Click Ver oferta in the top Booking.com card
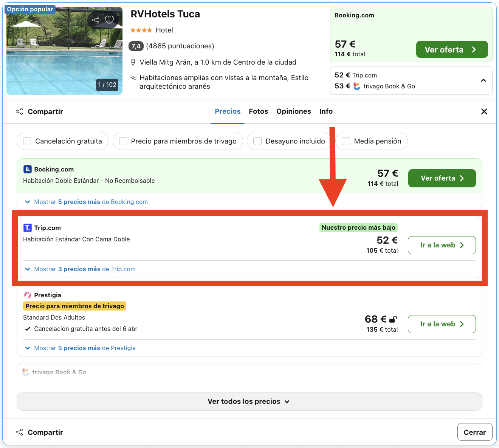Image resolution: width=499 pixels, height=448 pixels. click(x=452, y=49)
